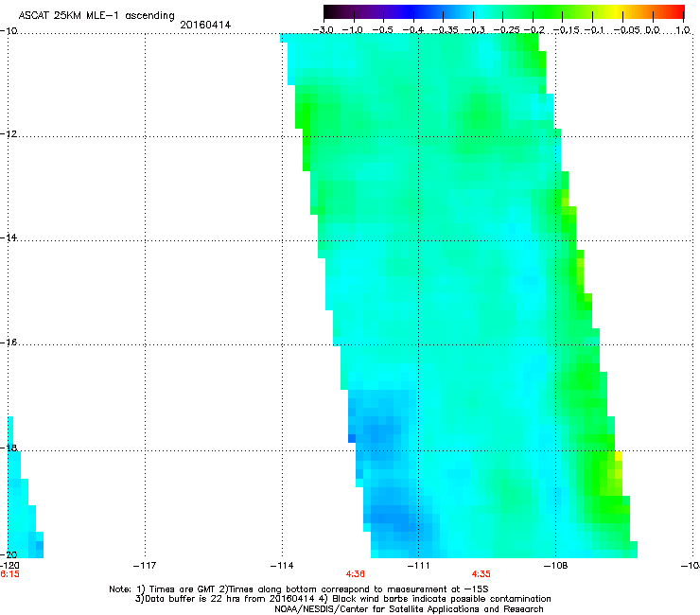Click the -18 latitude label
Viewport: 700px width, 615px height.
coord(9,448)
